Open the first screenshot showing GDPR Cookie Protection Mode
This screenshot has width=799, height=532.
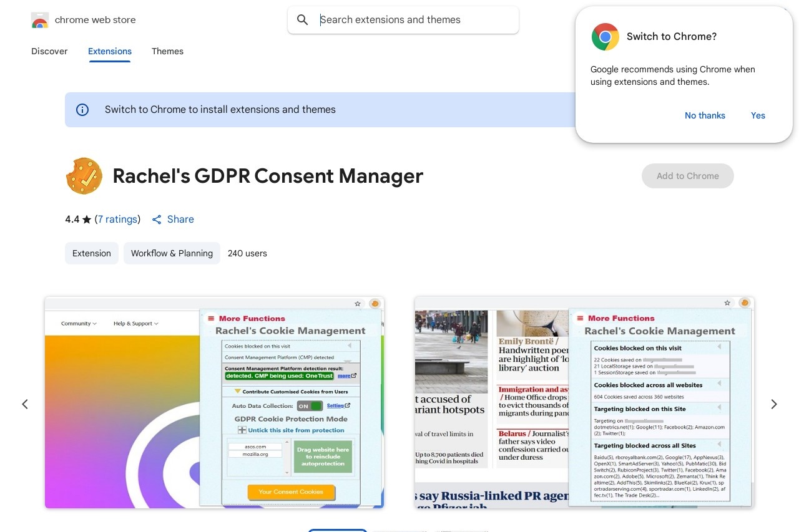click(214, 402)
